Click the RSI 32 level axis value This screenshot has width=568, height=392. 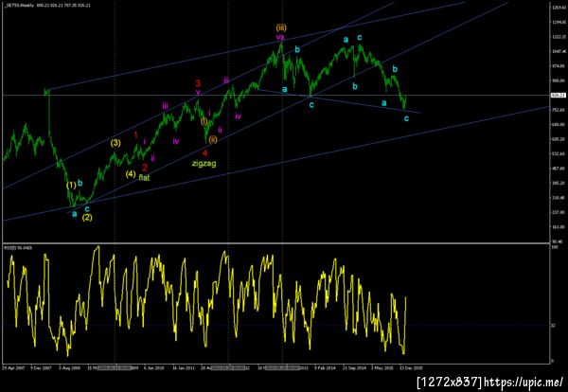(x=553, y=326)
